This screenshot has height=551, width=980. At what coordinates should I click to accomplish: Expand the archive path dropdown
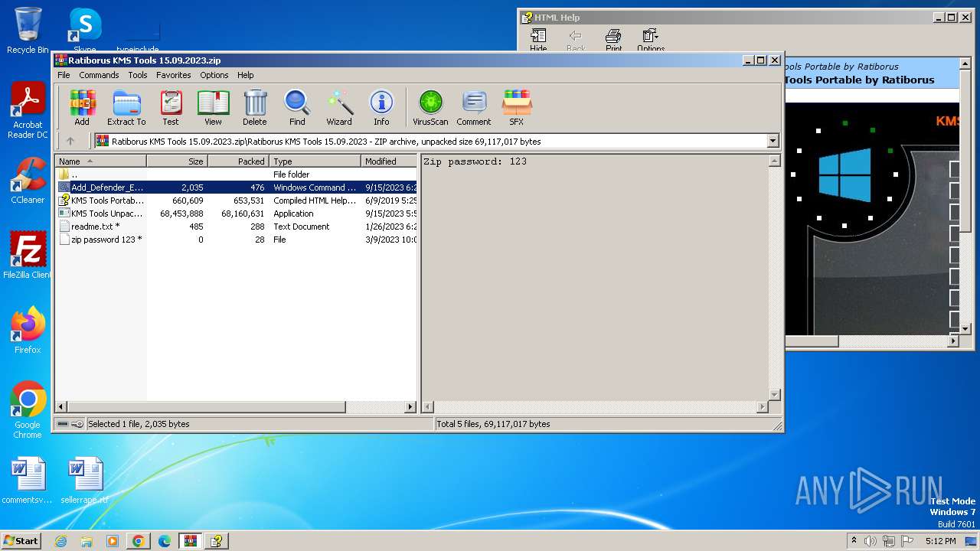pos(773,141)
